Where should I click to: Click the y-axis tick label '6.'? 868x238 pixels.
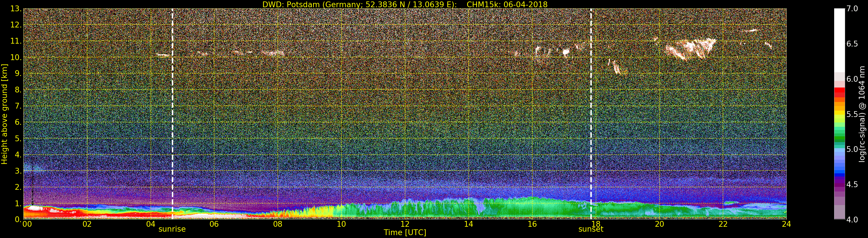tap(18, 122)
